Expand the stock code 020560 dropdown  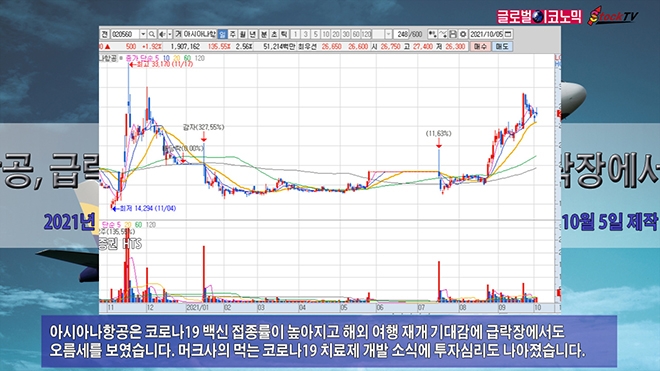(x=143, y=34)
